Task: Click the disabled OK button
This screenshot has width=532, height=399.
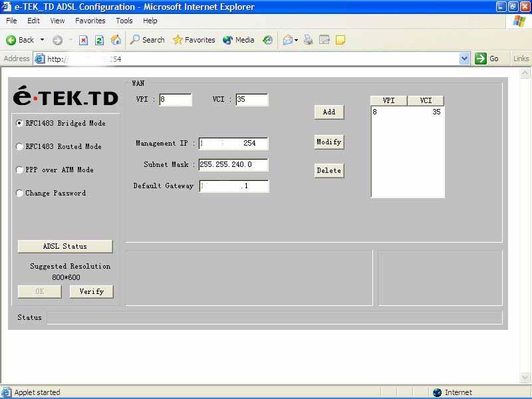Action: [x=40, y=291]
